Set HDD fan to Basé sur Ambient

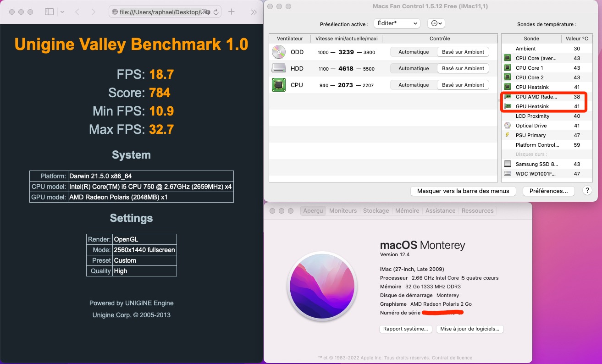(463, 68)
